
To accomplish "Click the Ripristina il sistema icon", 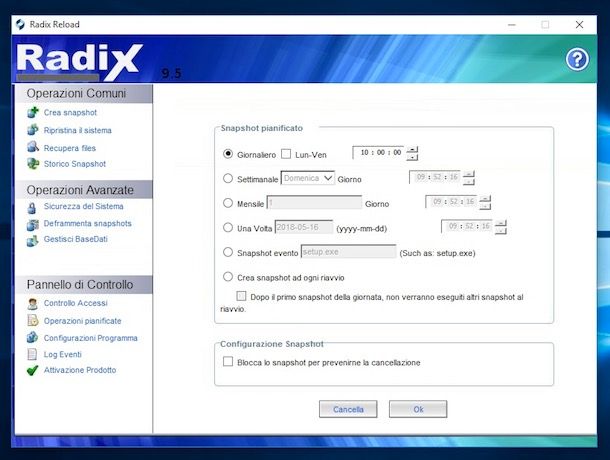I will coord(33,130).
